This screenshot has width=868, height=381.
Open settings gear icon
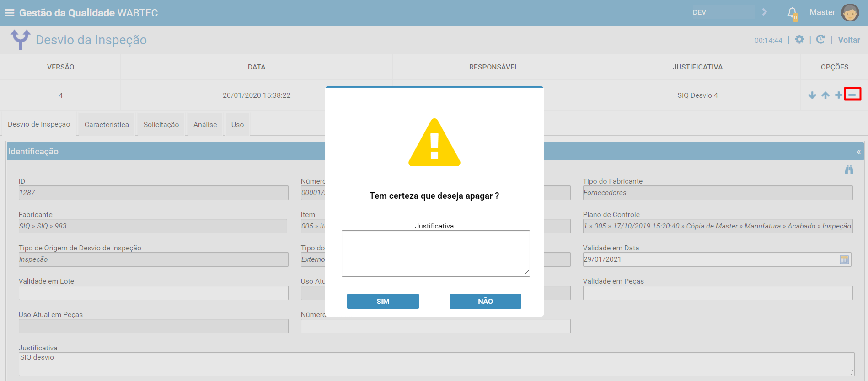point(799,40)
